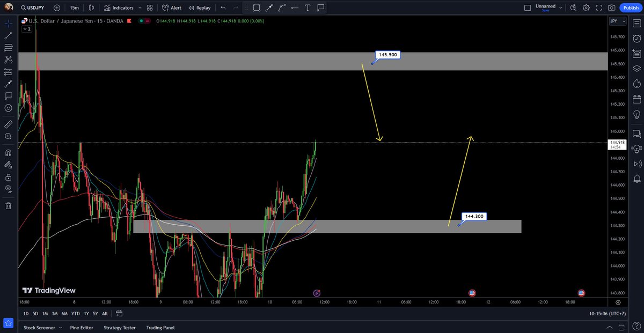Open the emoji icons tool
Viewport: 644px width, 333px height.
pos(8,108)
